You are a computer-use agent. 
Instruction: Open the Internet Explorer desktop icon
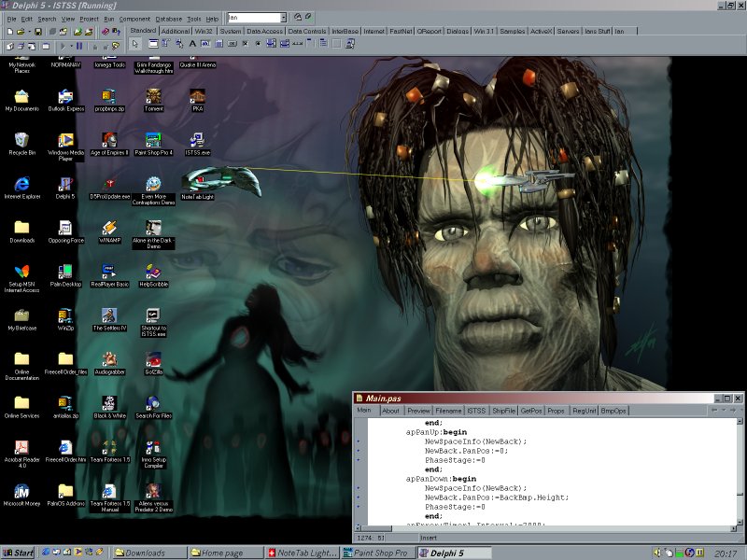[21, 189]
